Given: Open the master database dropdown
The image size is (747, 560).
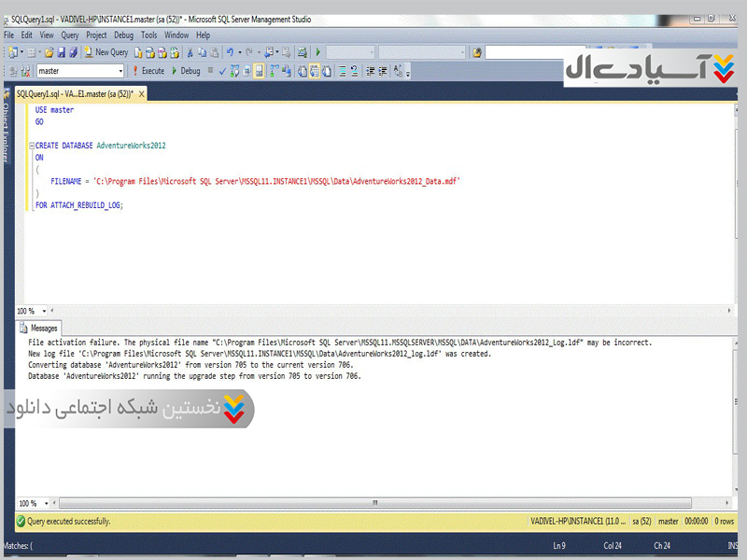Looking at the screenshot, I should click(x=120, y=71).
